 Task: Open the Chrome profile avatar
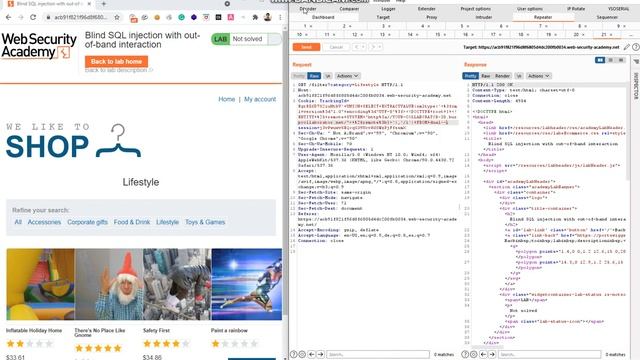tap(268, 17)
